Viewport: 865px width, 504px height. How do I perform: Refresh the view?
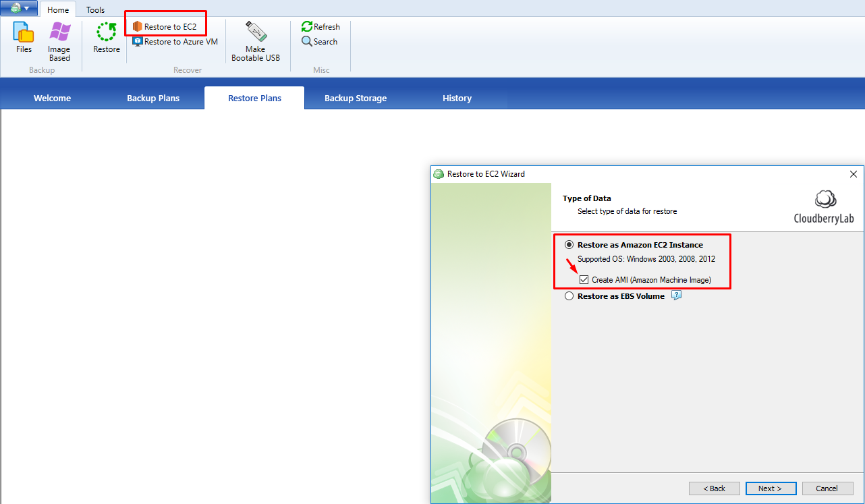click(320, 26)
